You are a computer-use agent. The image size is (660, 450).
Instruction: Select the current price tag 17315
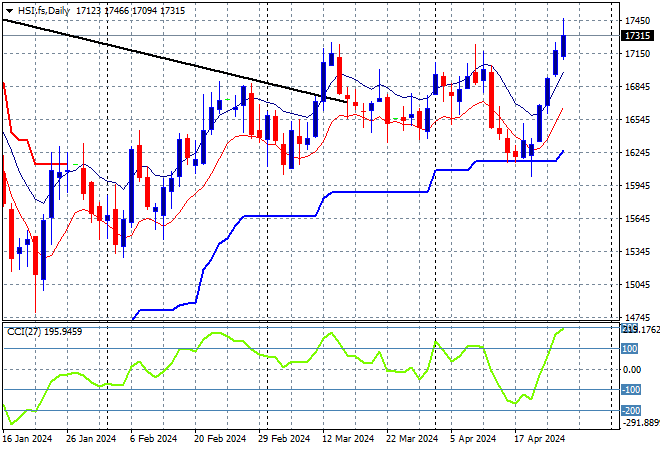(x=637, y=36)
